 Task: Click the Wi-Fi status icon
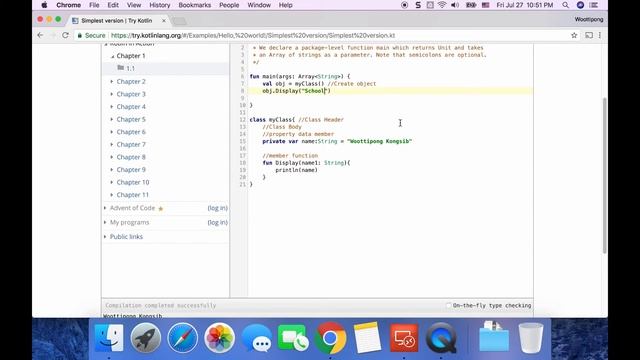pos(442,5)
